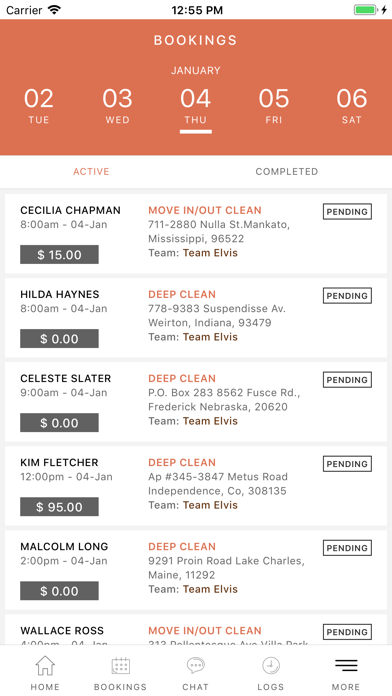The width and height of the screenshot is (392, 696).
Task: Tap the battery icon in status bar
Action: pyautogui.click(x=367, y=10)
